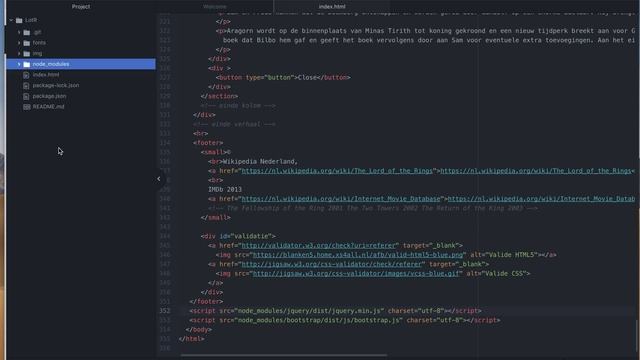
Task: Hide the tree view with the collapse arrow
Action: tap(159, 178)
